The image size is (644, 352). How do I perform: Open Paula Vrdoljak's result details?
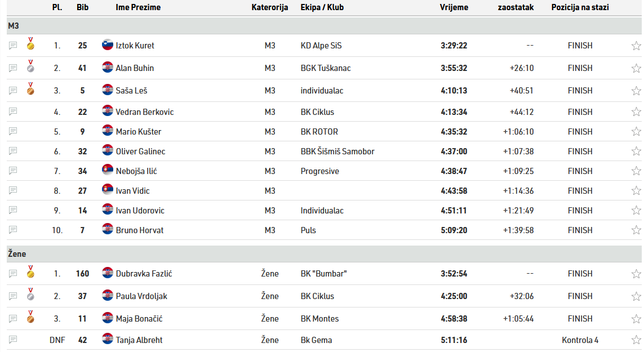(141, 296)
